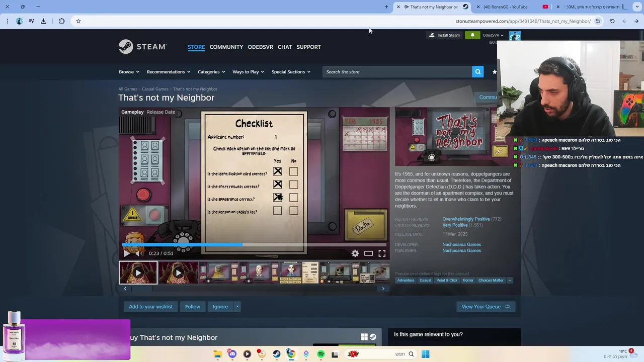Seek on the trailer progress bar
The width and height of the screenshot is (644, 362).
point(254,245)
